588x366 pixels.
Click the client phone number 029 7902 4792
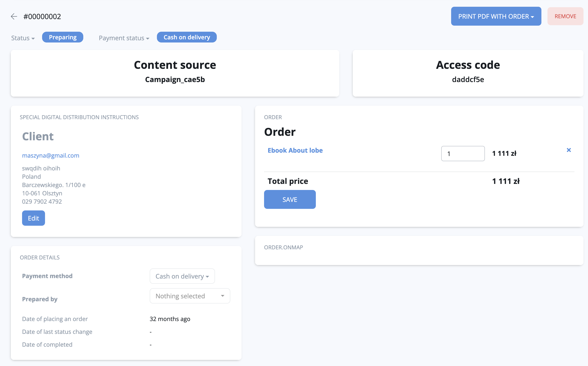pos(42,202)
